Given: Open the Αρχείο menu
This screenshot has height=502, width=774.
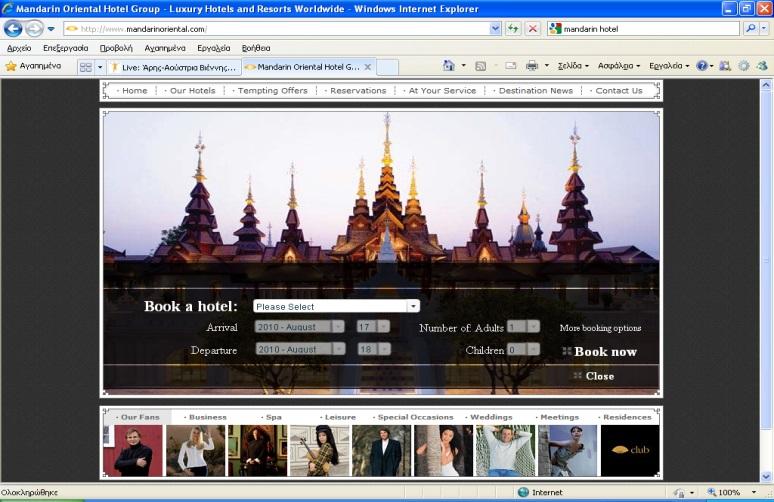Looking at the screenshot, I should pos(19,48).
